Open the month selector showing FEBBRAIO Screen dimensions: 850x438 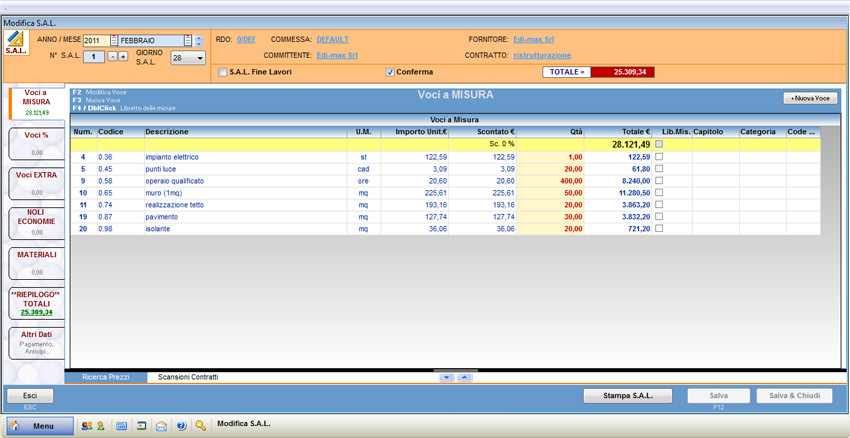[x=187, y=41]
